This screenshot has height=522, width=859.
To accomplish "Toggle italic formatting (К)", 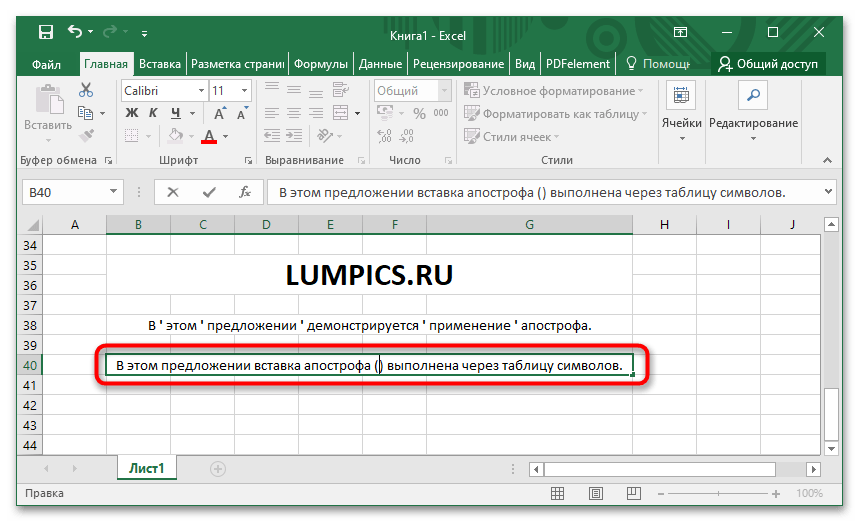I will (153, 113).
